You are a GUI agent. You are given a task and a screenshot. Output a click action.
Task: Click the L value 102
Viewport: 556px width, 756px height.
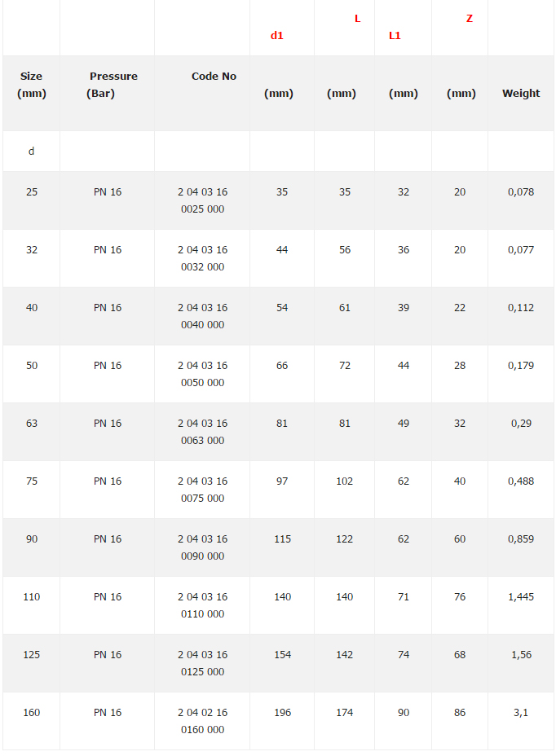point(345,481)
